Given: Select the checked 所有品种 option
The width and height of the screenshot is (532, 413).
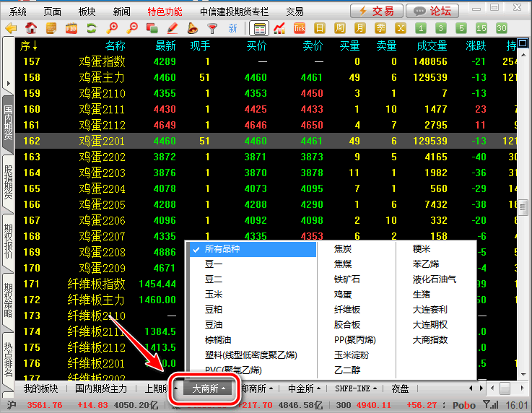Looking at the screenshot, I should 253,249.
